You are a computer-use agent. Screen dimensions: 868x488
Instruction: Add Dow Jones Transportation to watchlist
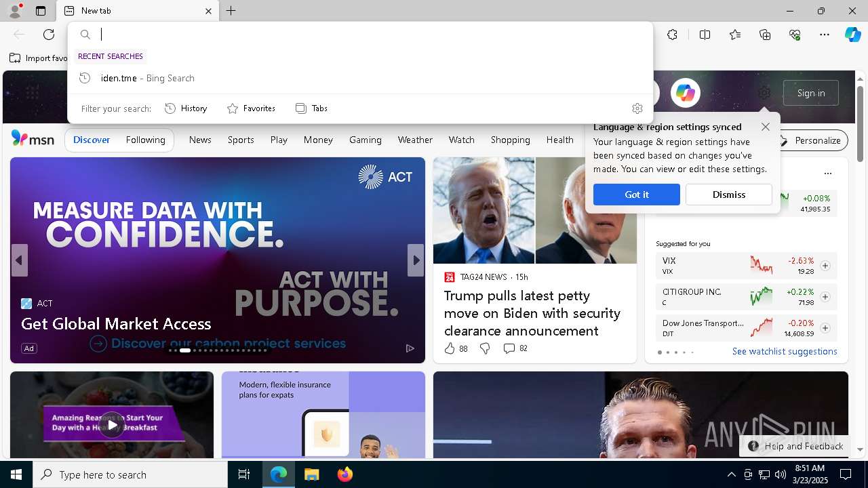tap(825, 328)
